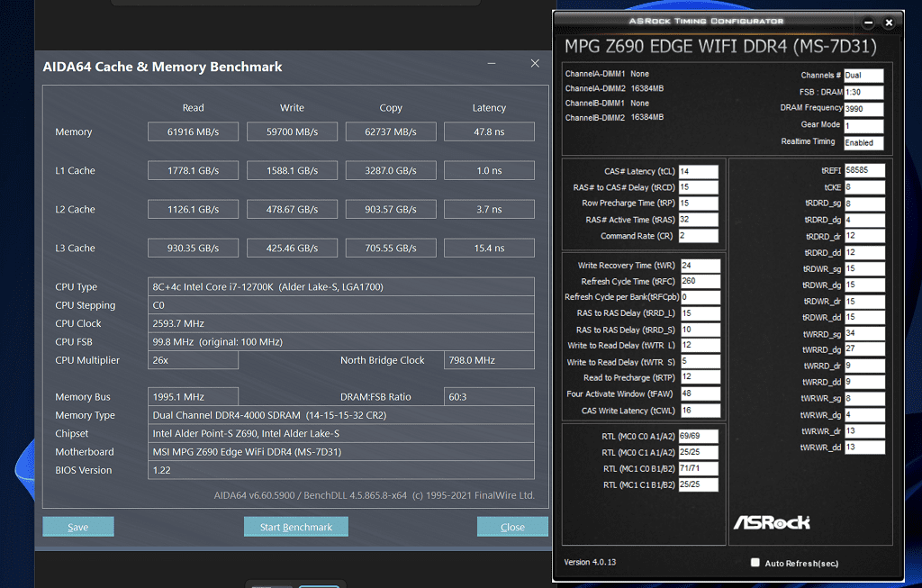Click the Memory Read 61916 MB/s value
922x588 pixels.
tap(193, 131)
